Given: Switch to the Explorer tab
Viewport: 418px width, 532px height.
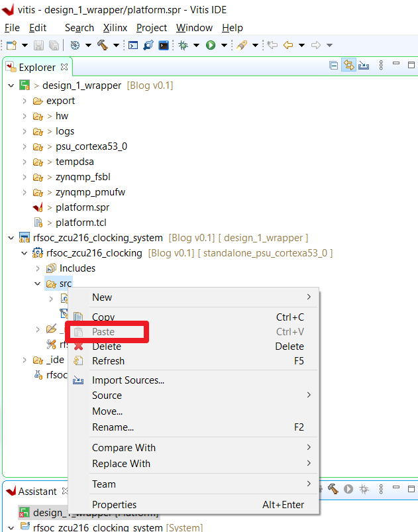Looking at the screenshot, I should (x=37, y=68).
